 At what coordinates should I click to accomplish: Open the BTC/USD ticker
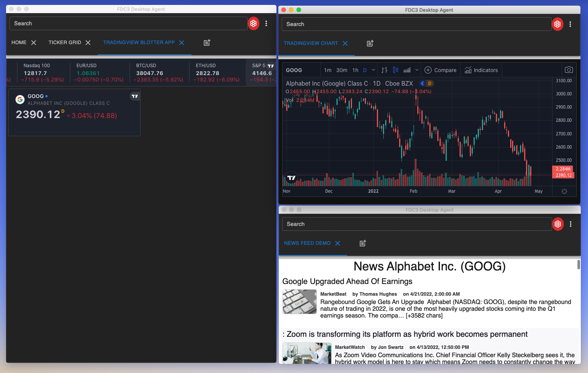point(159,72)
